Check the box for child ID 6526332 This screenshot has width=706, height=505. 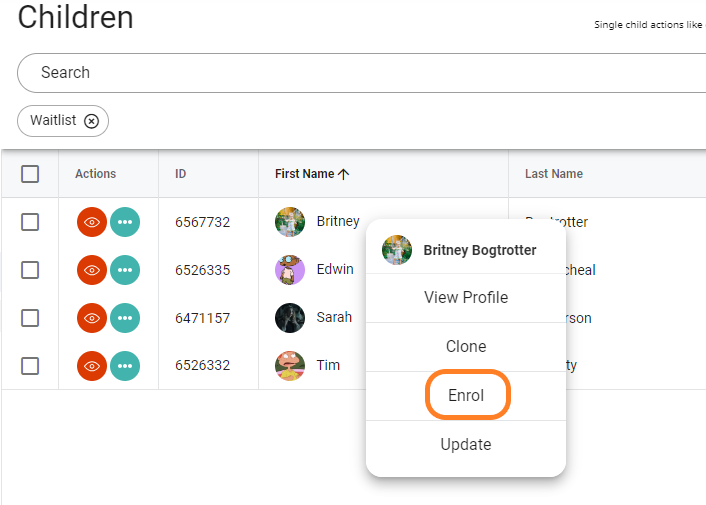click(x=30, y=366)
